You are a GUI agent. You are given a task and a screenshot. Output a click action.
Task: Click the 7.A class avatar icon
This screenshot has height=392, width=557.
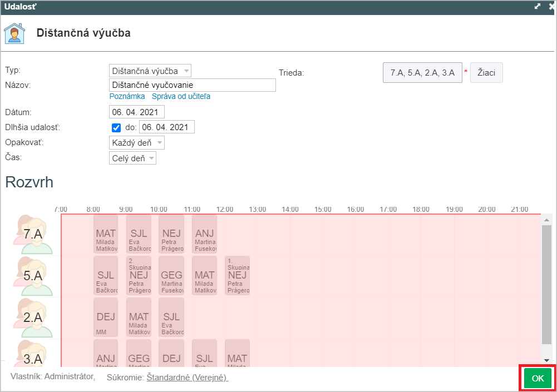pos(33,234)
